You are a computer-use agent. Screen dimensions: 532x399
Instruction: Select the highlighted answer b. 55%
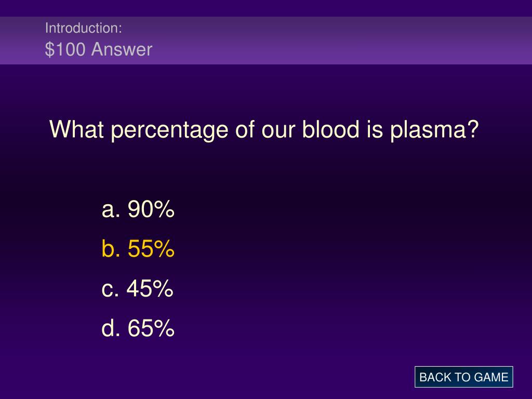point(138,248)
